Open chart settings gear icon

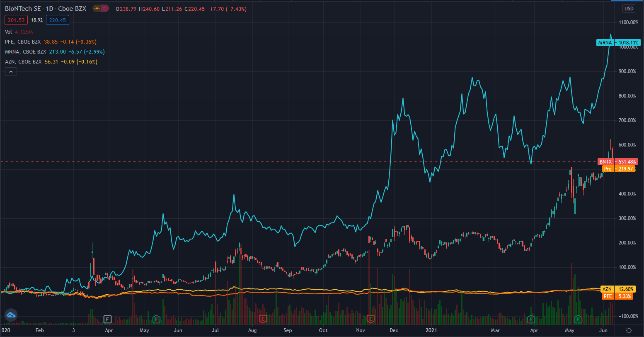629,330
